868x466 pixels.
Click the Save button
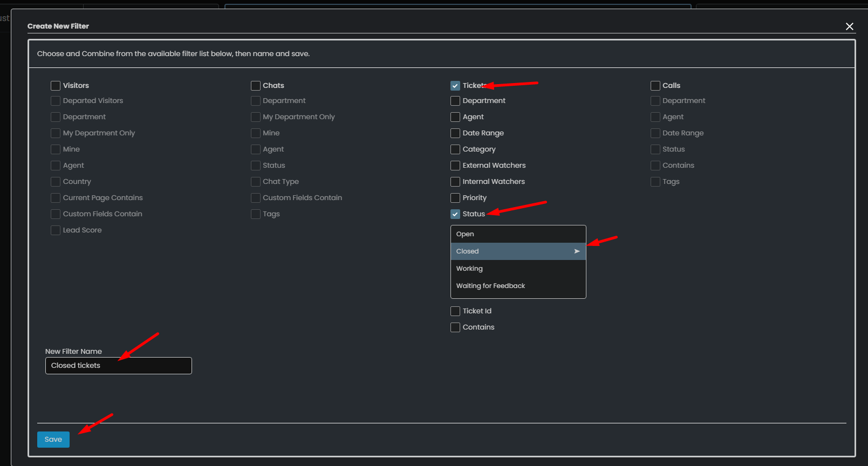click(x=53, y=440)
